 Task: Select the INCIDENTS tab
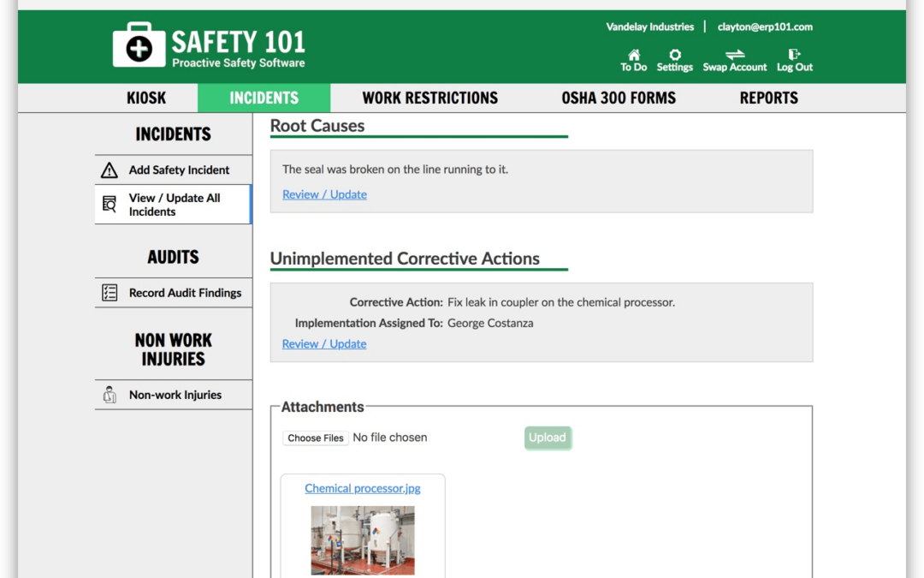coord(264,98)
